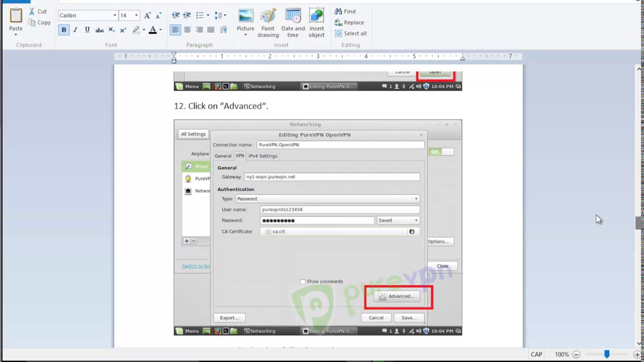This screenshot has width=644, height=362.
Task: Grow the font size with the larger A icon
Action: click(x=147, y=15)
